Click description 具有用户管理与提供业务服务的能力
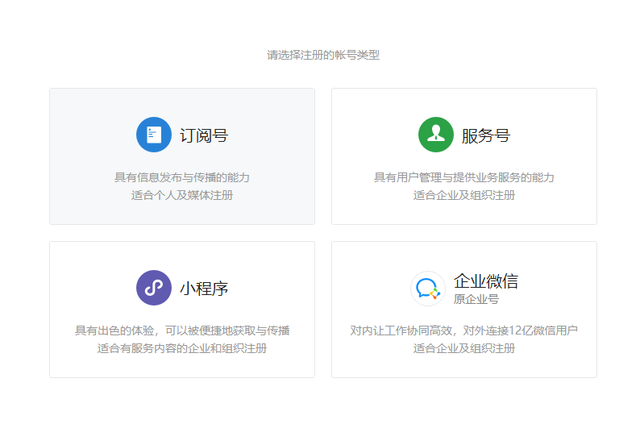 (464, 177)
